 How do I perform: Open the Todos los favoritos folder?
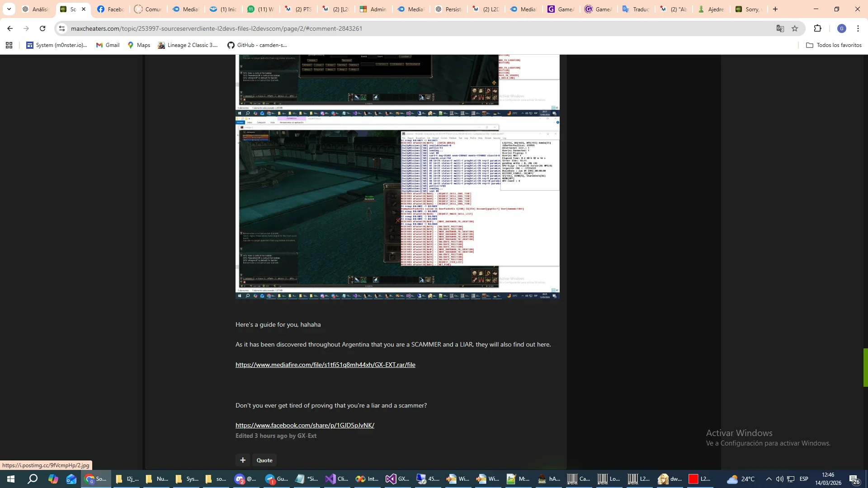pyautogui.click(x=834, y=45)
